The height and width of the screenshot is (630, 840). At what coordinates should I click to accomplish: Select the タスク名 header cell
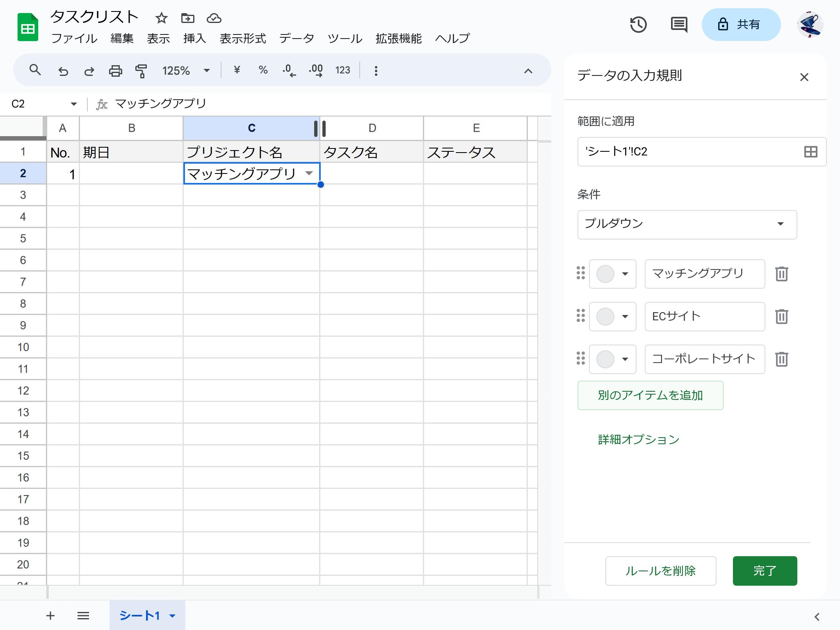(372, 152)
